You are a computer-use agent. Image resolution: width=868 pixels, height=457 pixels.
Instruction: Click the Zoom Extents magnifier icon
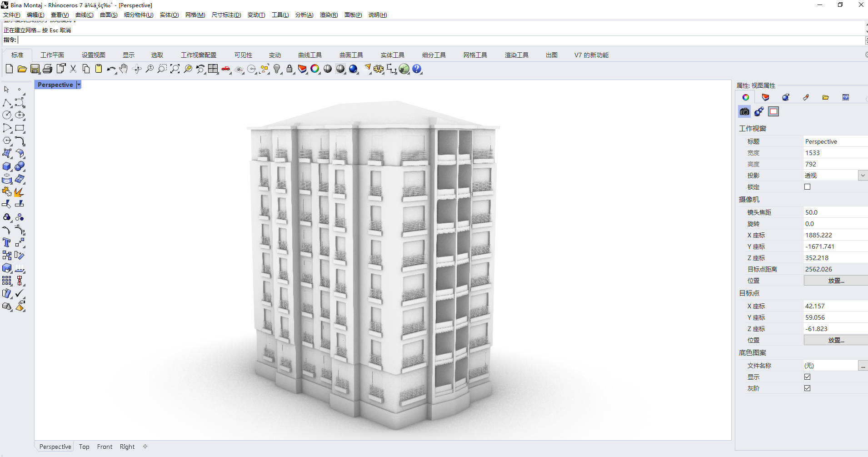[175, 69]
